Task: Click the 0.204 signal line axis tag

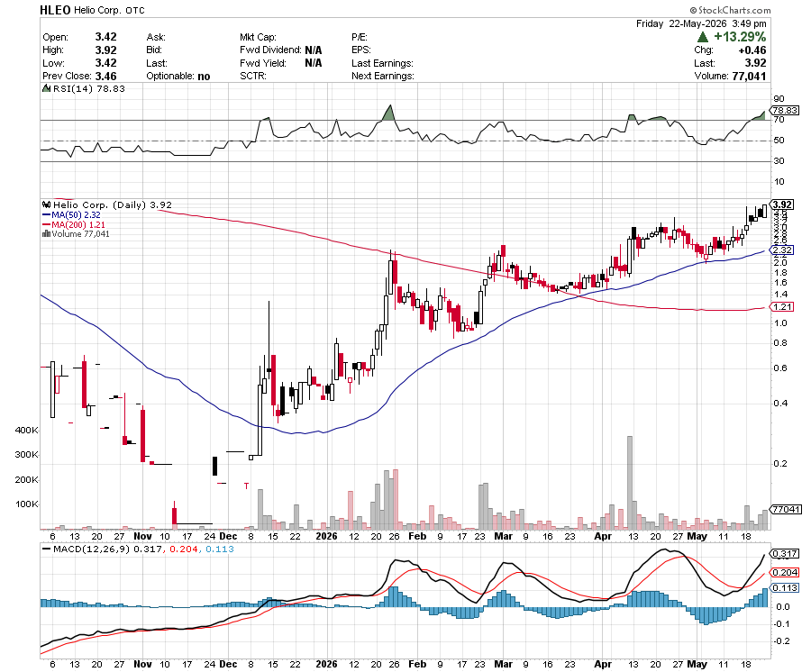Action: [785, 572]
